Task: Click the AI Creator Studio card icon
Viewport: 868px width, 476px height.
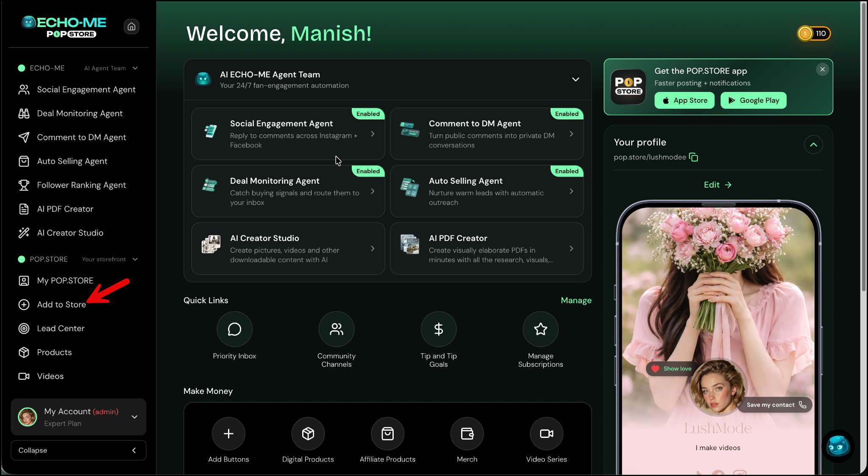Action: click(211, 244)
